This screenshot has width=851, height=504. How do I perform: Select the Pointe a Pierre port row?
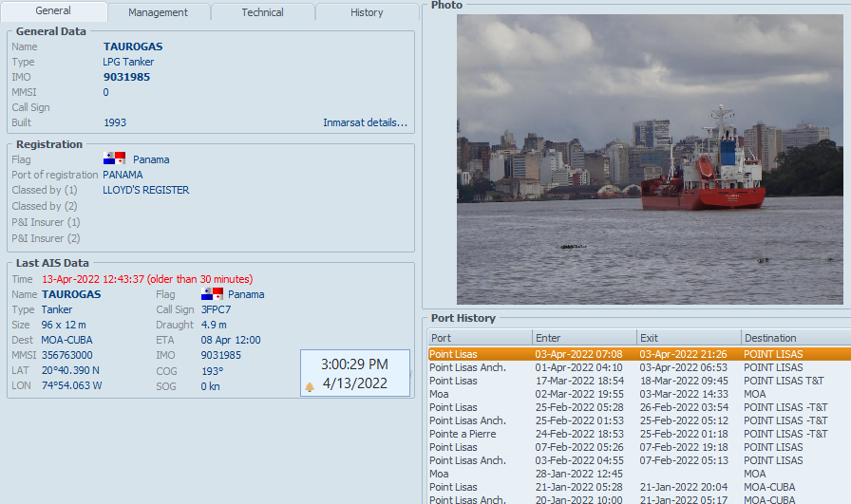(639, 434)
